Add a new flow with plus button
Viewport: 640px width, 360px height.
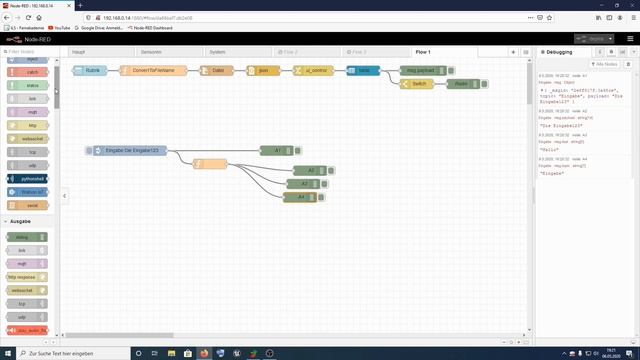pos(513,52)
